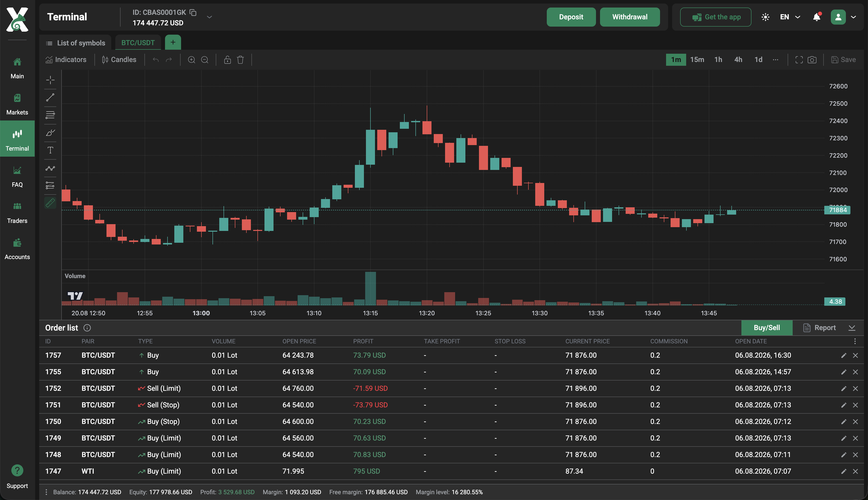The height and width of the screenshot is (500, 868).
Task: Open the List of symbols tab
Action: point(76,43)
